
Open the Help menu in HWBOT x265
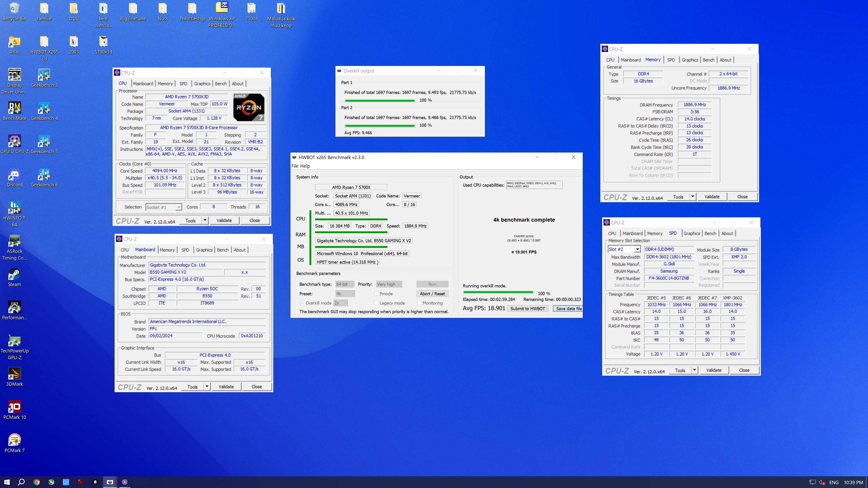point(305,166)
